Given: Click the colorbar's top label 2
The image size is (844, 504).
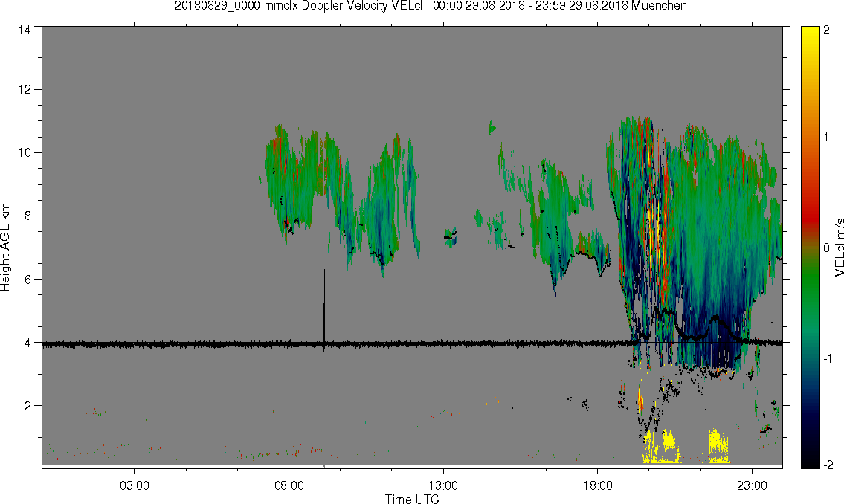Looking at the screenshot, I should [x=827, y=30].
